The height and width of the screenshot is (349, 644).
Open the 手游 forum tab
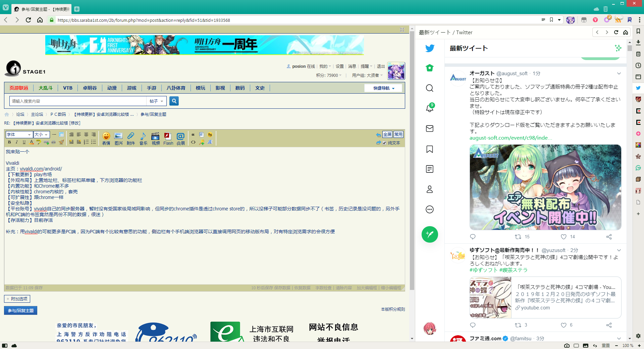tap(152, 88)
